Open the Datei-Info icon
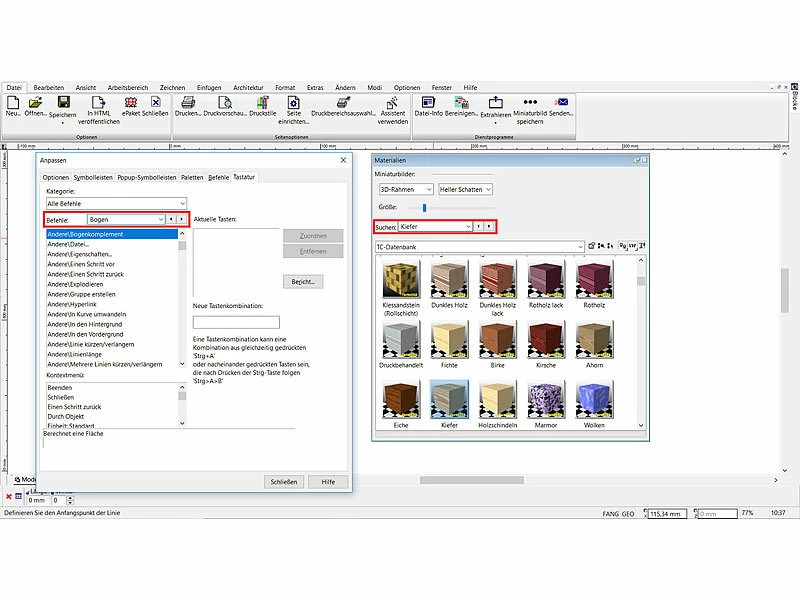 pyautogui.click(x=429, y=103)
